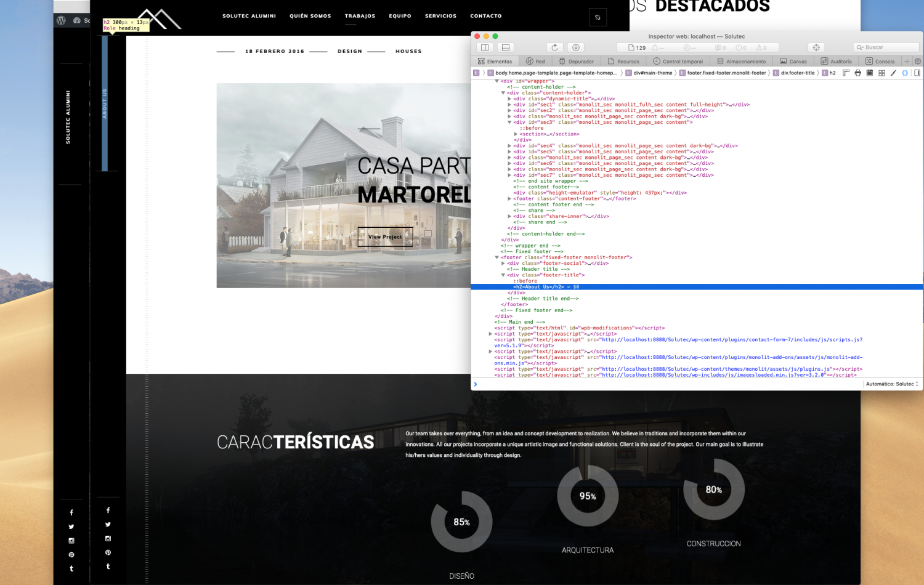The height and width of the screenshot is (585, 924).
Task: Expand the section node inside sec3
Action: pyautogui.click(x=516, y=134)
